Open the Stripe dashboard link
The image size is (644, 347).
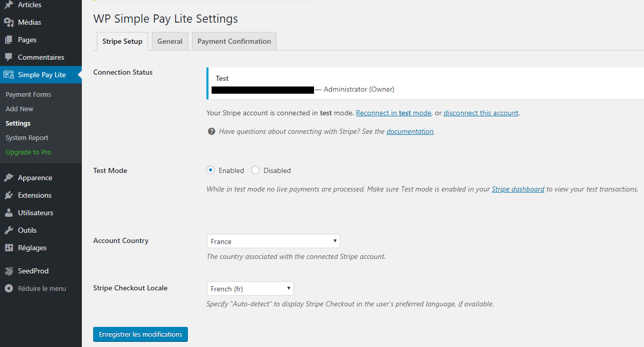coord(518,189)
